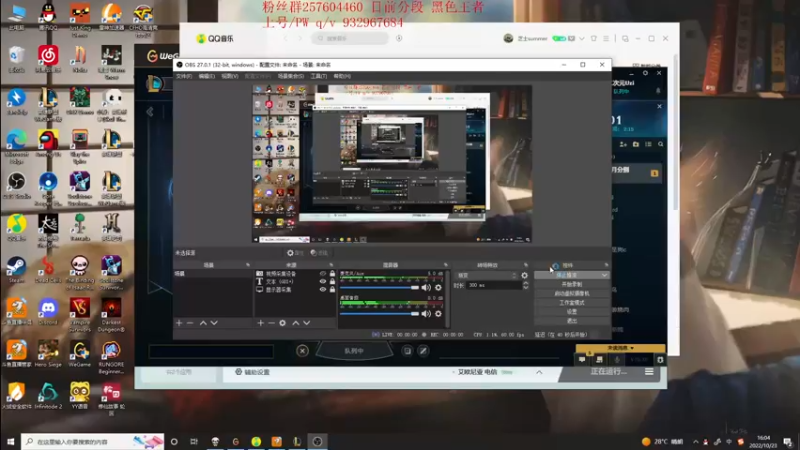Open the WeGame desktop shortcut
800x450 pixels.
(80, 354)
